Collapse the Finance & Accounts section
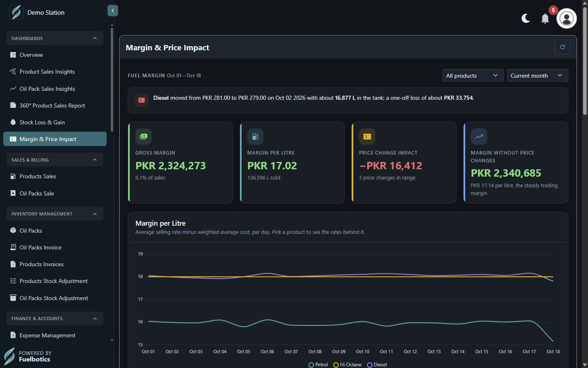The height and width of the screenshot is (368, 588). click(x=55, y=319)
